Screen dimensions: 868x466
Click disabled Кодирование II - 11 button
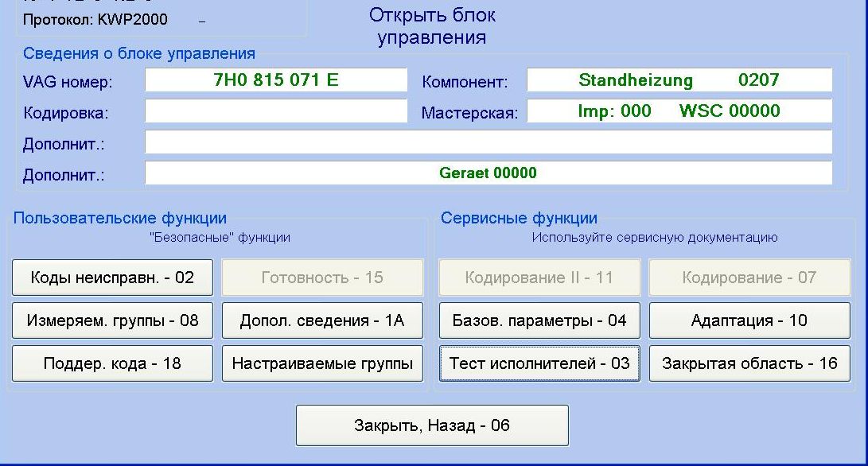[539, 278]
